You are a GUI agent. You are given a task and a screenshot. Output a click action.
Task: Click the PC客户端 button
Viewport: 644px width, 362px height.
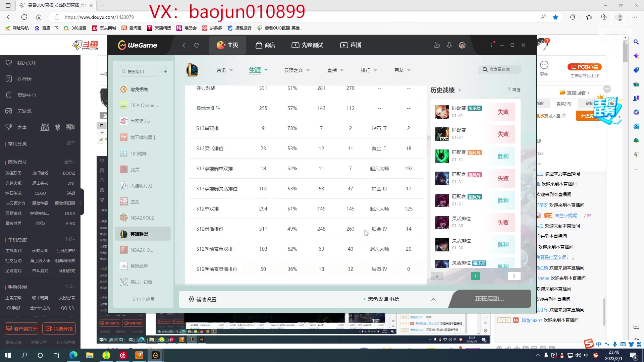pyautogui.click(x=585, y=67)
